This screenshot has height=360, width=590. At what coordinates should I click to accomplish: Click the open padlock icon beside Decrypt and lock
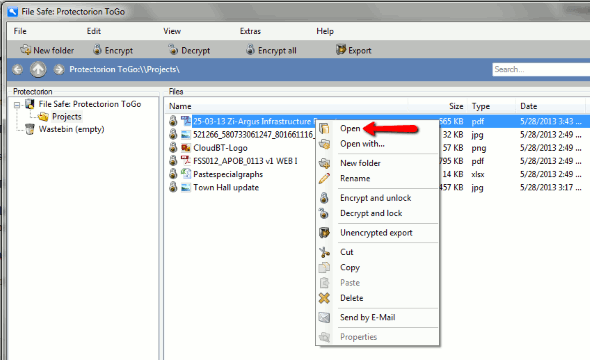[x=324, y=213]
